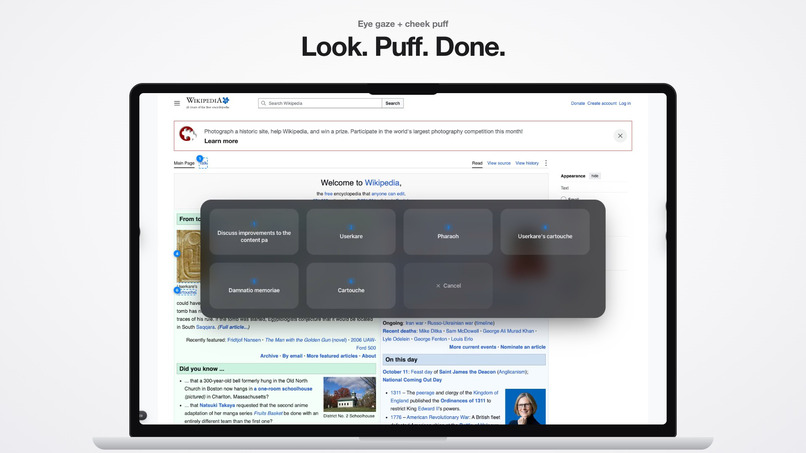Select the Userkare option tile

[x=351, y=231]
